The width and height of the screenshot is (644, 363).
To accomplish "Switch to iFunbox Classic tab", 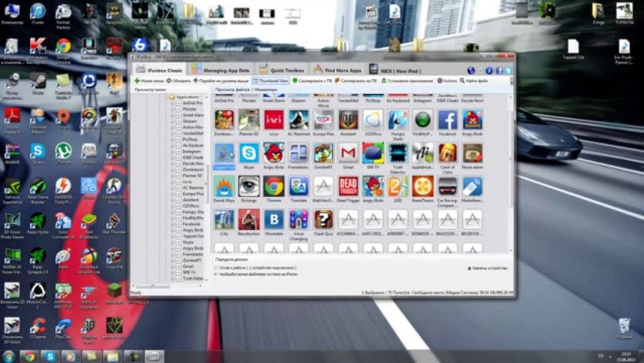I will [x=159, y=70].
